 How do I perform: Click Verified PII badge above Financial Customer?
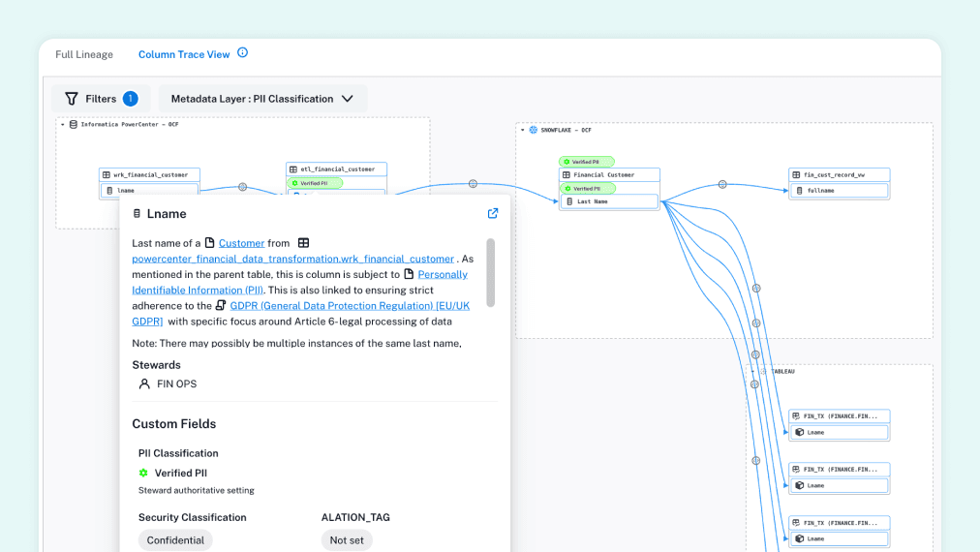pyautogui.click(x=587, y=162)
